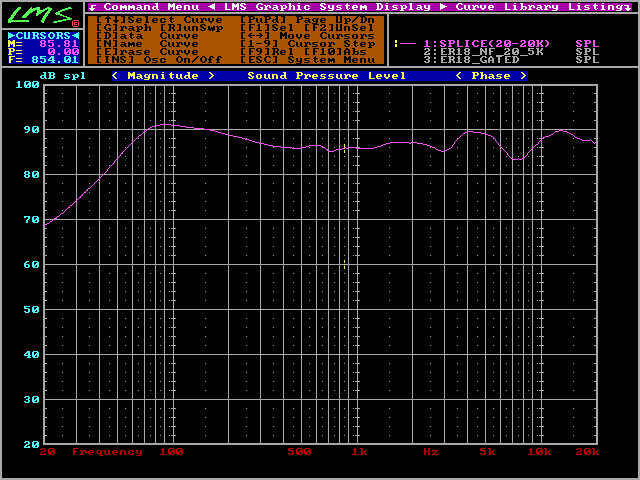The image size is (640, 480).
Task: Click the 20k frequency axis label
Action: click(587, 452)
